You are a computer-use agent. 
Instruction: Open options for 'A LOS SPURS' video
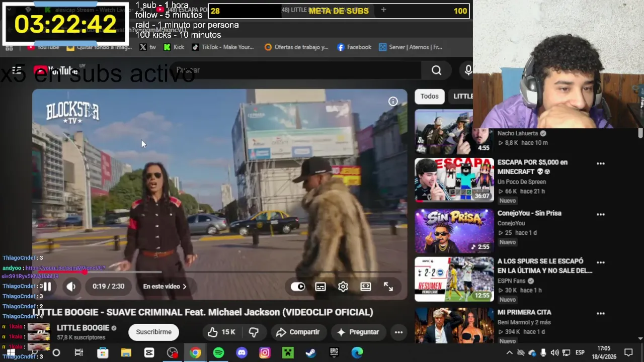point(600,262)
